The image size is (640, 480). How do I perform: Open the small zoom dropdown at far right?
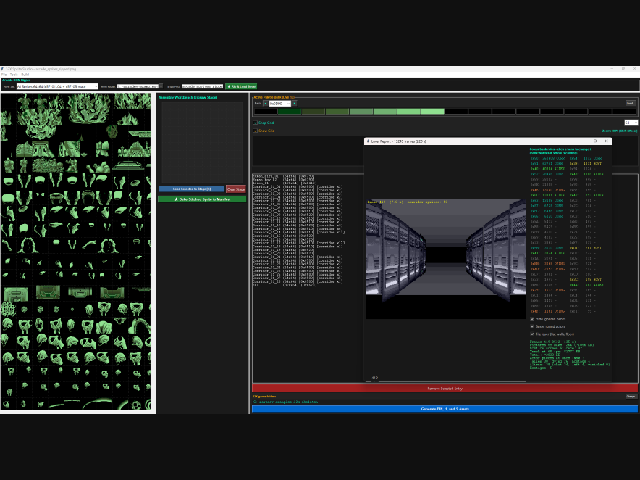[631, 122]
